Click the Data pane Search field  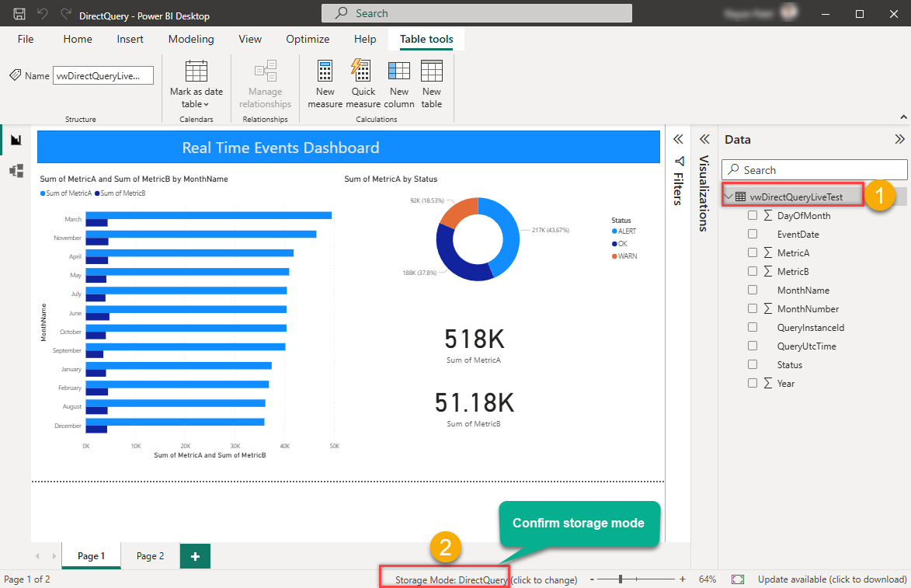tap(814, 170)
